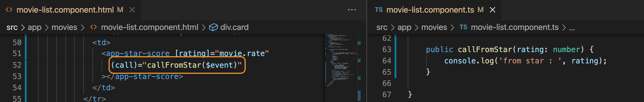Click the 'callFromStar($event)' attribute value

(x=192, y=65)
